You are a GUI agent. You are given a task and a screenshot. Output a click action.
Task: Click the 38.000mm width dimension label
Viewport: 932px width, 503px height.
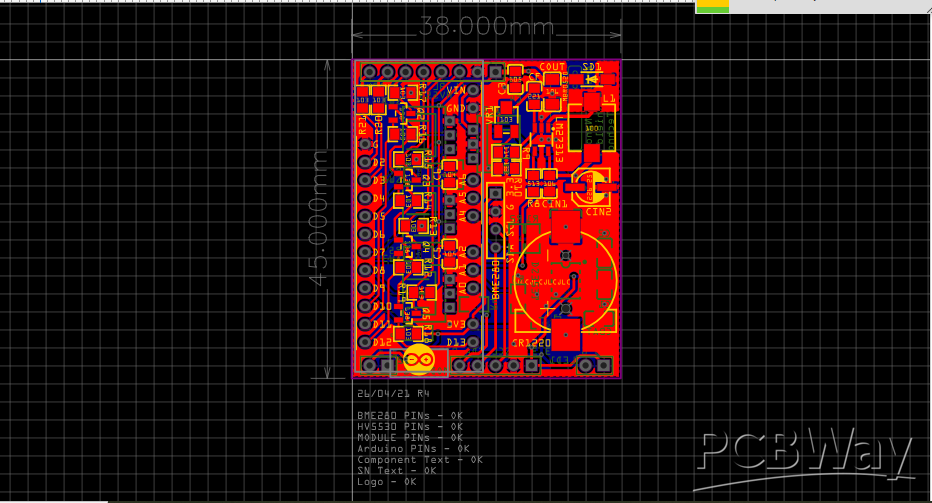pos(487,26)
